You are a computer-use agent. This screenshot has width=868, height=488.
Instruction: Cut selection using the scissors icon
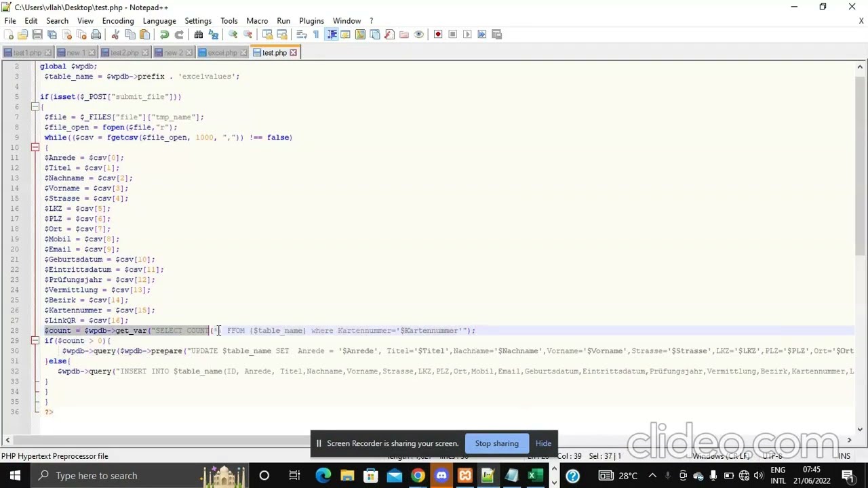click(x=115, y=35)
